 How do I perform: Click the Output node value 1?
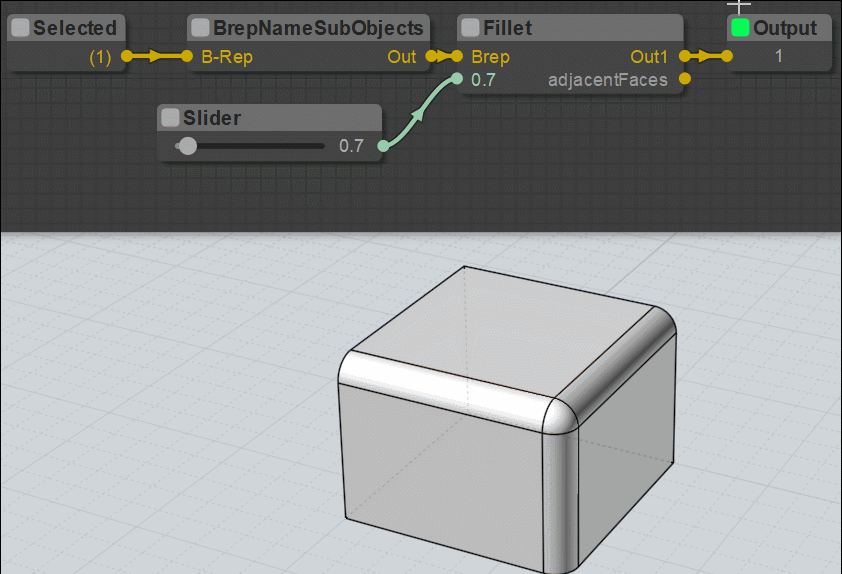pos(779,56)
